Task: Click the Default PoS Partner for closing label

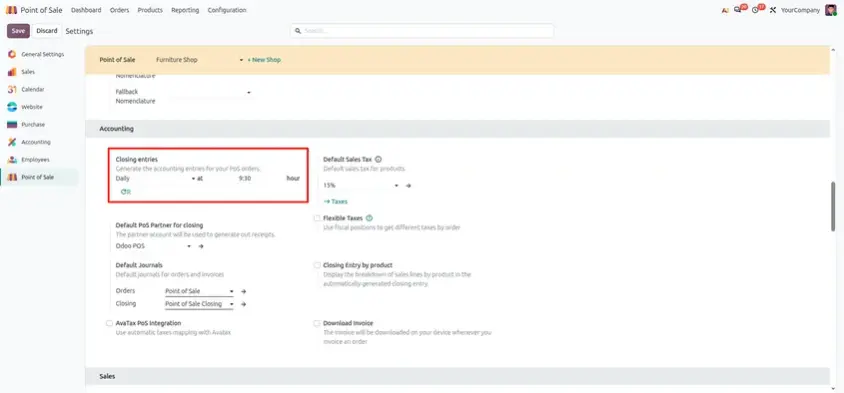Action: coord(159,225)
